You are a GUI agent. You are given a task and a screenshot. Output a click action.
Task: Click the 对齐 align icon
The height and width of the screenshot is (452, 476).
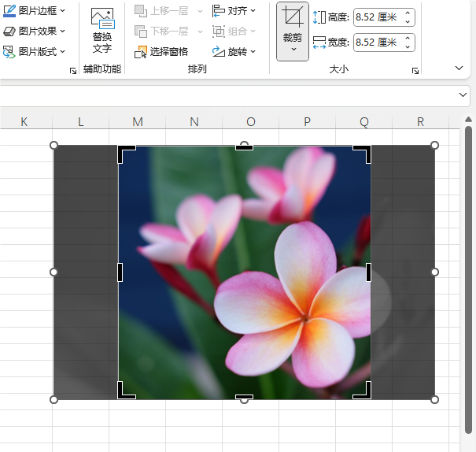point(218,11)
